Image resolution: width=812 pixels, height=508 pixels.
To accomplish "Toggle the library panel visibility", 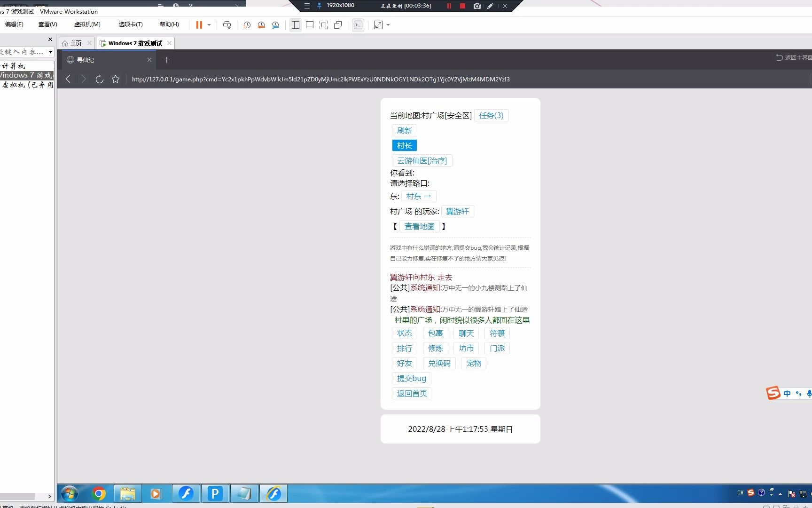I will tap(296, 25).
